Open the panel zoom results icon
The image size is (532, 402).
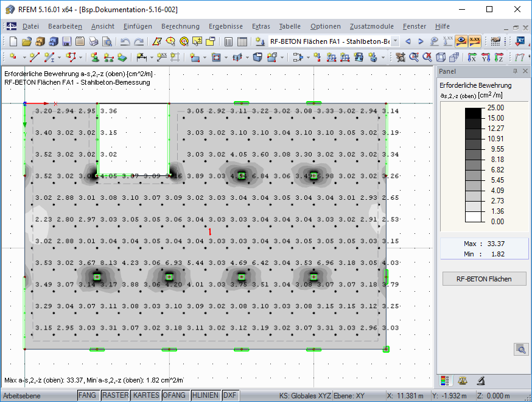(521, 348)
